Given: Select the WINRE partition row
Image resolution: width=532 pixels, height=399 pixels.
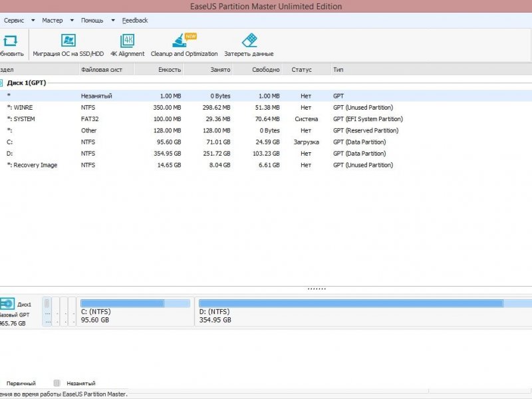Looking at the screenshot, I should click(266, 108).
